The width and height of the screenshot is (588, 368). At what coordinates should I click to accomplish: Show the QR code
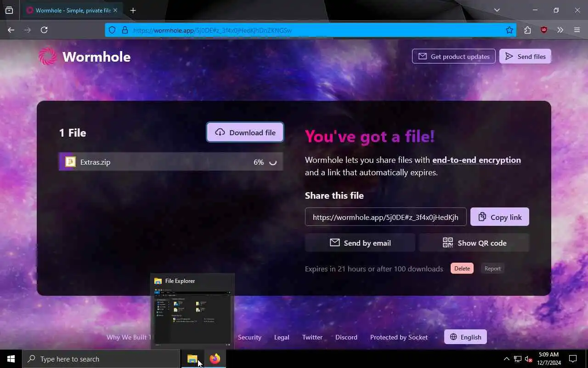click(x=474, y=243)
